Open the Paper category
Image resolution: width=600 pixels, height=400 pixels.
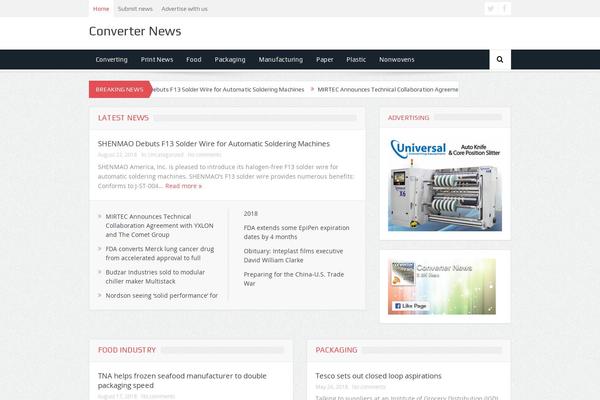tap(324, 60)
